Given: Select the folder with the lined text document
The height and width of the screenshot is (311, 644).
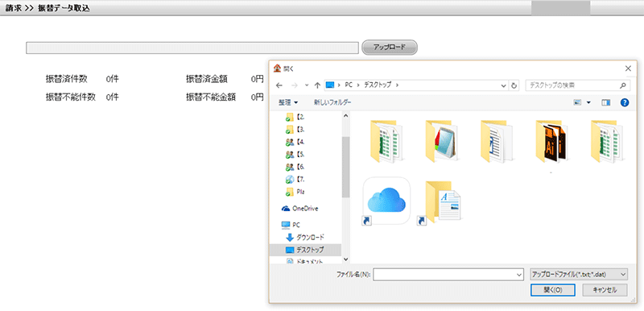Looking at the screenshot, I should click(x=497, y=142).
